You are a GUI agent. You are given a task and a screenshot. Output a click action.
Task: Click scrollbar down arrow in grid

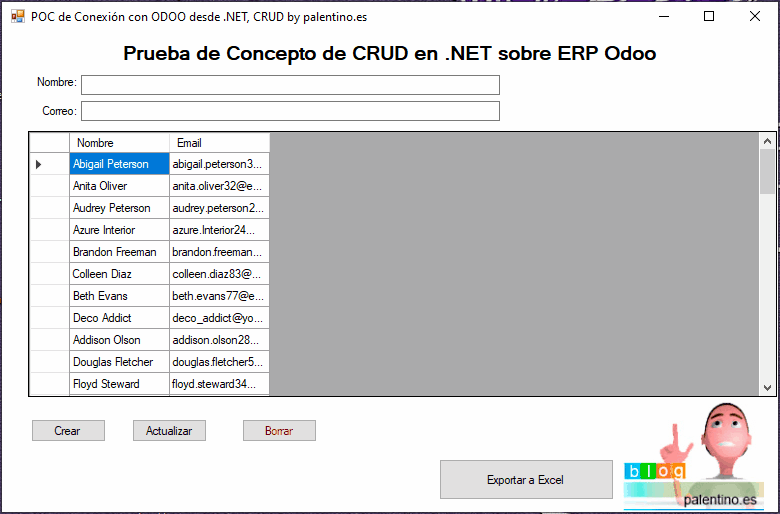coord(767,387)
